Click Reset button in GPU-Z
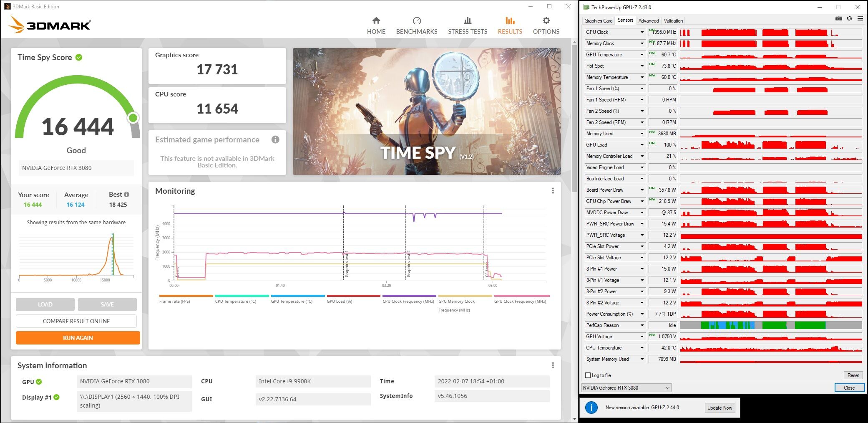Screen dimensions: 868x423 click(853, 375)
